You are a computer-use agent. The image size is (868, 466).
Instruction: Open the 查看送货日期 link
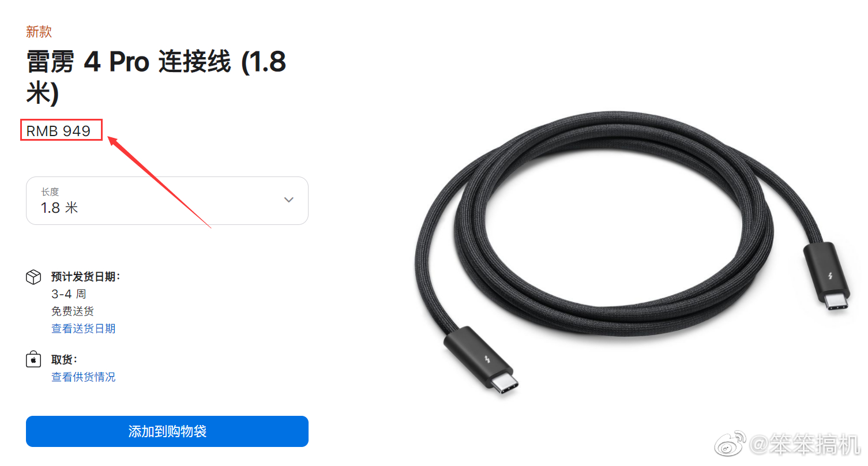(x=84, y=328)
